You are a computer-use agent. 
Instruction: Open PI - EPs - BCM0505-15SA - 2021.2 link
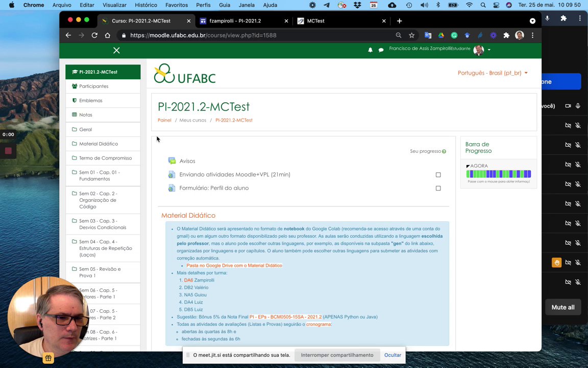pos(285,317)
